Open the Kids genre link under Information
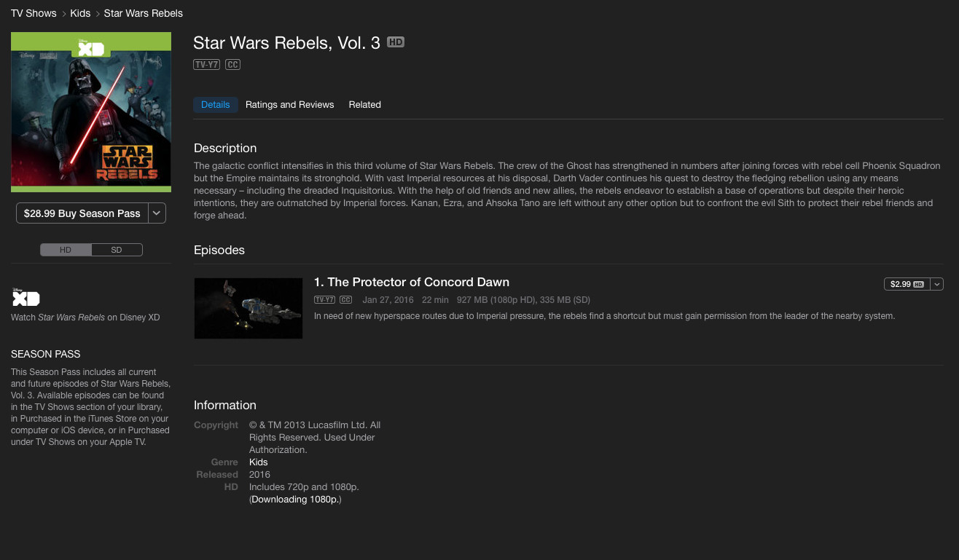 click(258, 462)
